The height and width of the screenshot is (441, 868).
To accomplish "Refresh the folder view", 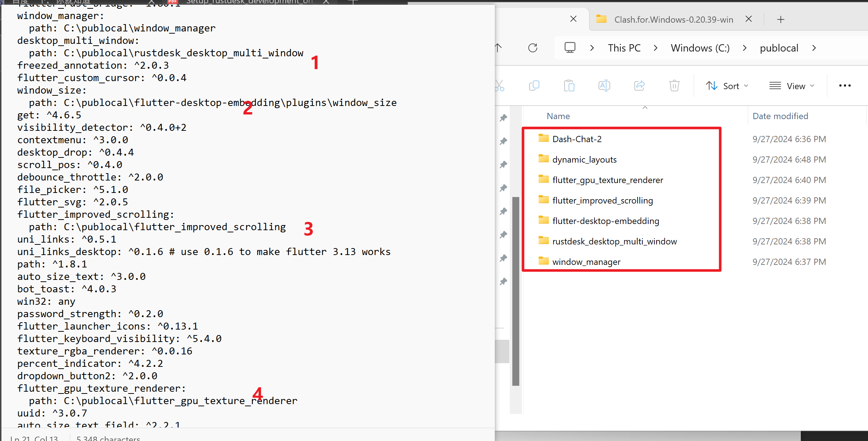I will tap(533, 48).
